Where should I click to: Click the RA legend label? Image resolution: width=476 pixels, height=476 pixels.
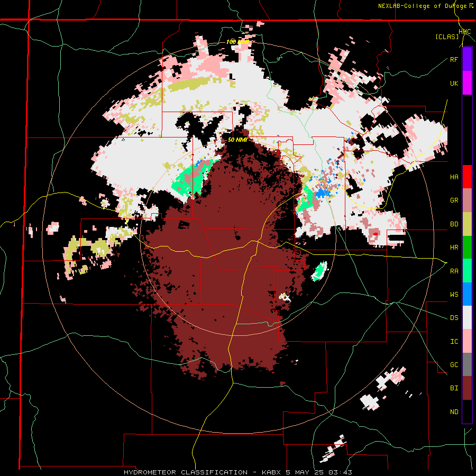(454, 271)
